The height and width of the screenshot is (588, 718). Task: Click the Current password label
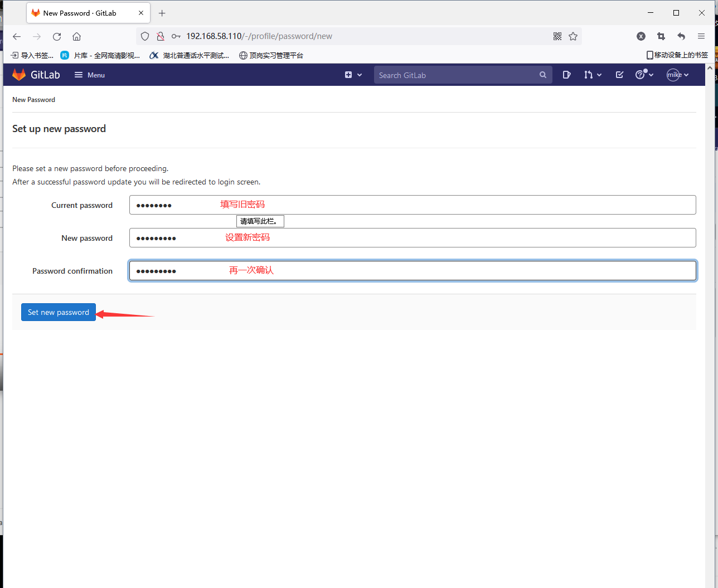[x=82, y=205]
